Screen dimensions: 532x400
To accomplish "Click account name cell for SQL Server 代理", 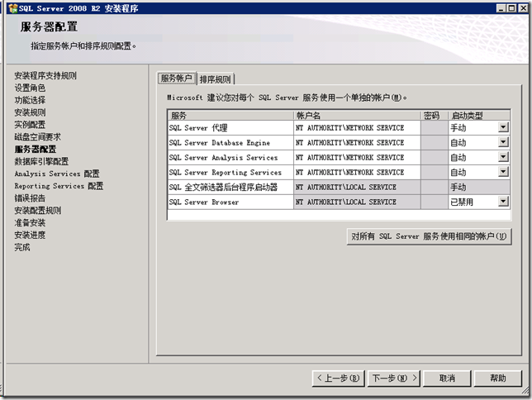I will (357, 127).
